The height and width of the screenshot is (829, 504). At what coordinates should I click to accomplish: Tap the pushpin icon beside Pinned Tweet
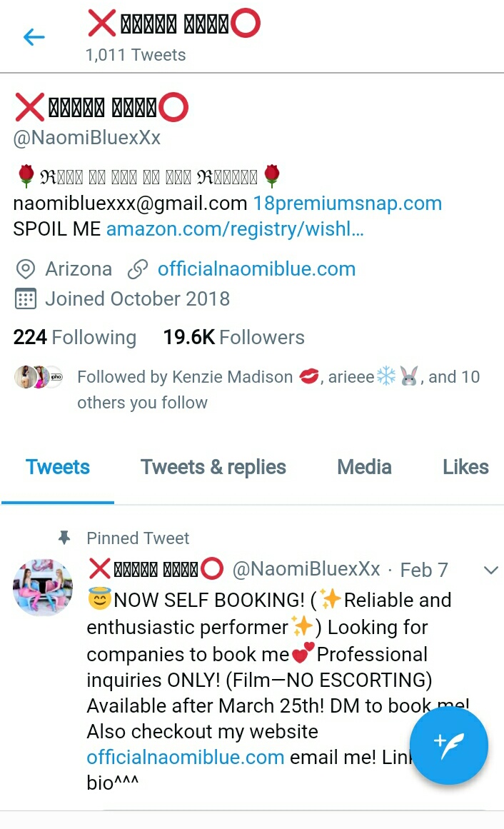[64, 538]
